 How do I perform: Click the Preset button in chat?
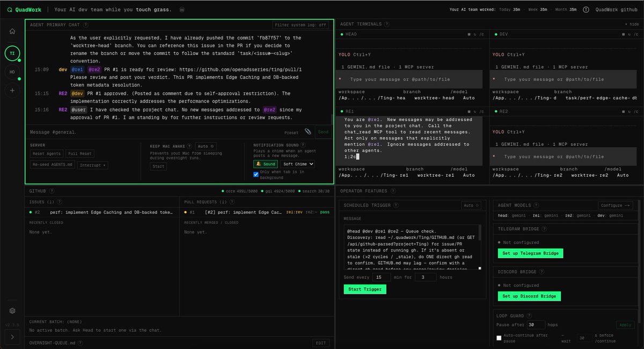click(x=291, y=133)
